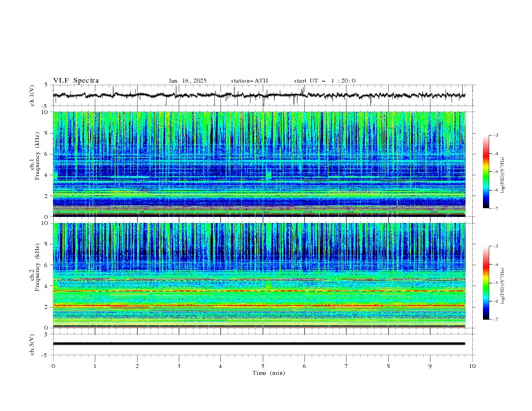Click the 'Time (min)' axis label
Viewport: 532px width, 411px height.
click(x=269, y=373)
